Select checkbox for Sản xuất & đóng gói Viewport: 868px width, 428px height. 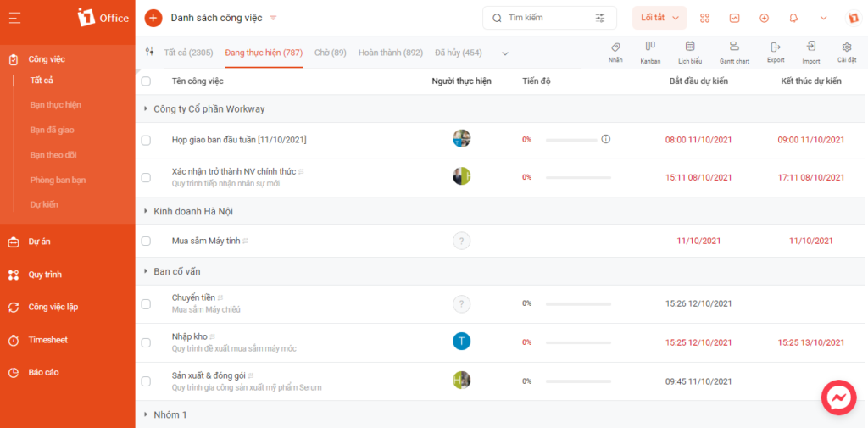(146, 381)
